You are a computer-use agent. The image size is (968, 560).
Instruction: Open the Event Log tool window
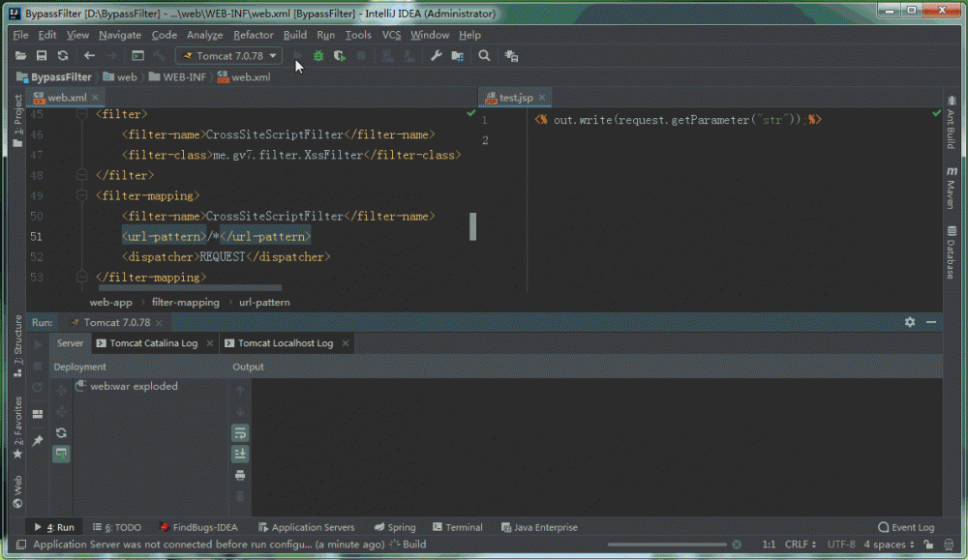pos(906,527)
